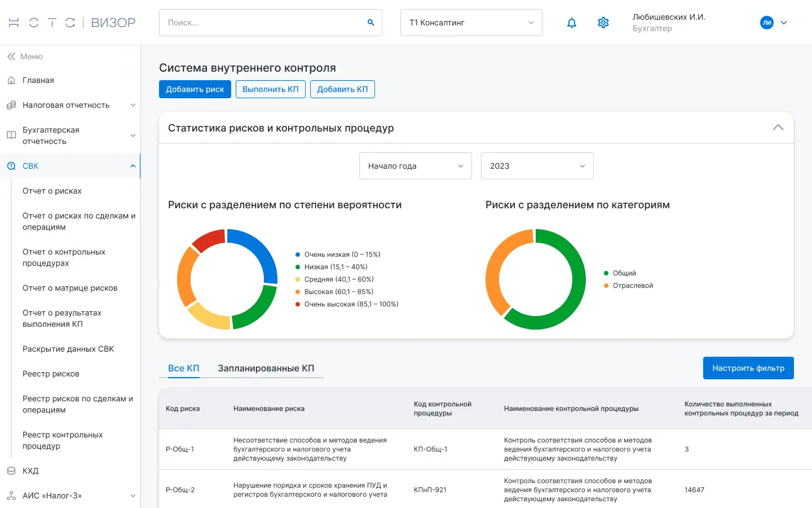This screenshot has height=508, width=812.
Task: Click the Налоговая отчетность coins icon
Action: [11, 106]
